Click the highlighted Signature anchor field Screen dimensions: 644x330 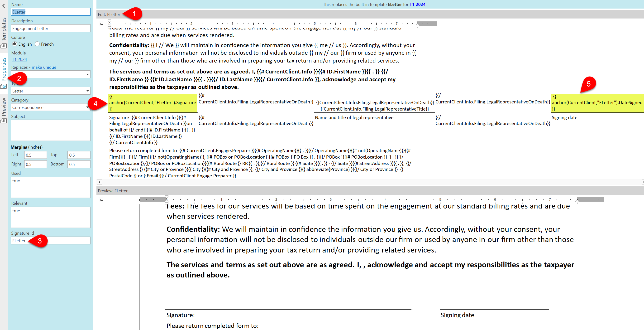[x=152, y=103]
